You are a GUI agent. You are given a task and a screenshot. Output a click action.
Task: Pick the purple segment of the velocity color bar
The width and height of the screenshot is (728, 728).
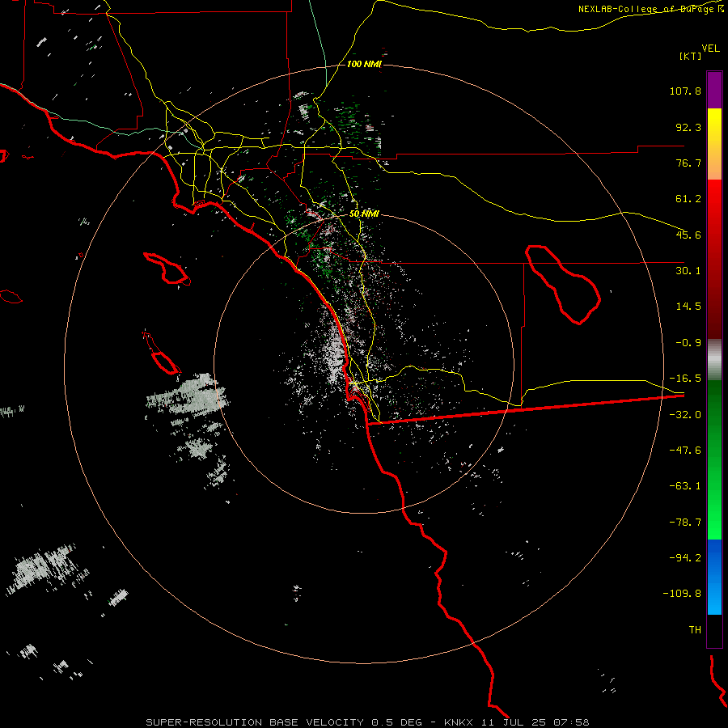coord(714,90)
